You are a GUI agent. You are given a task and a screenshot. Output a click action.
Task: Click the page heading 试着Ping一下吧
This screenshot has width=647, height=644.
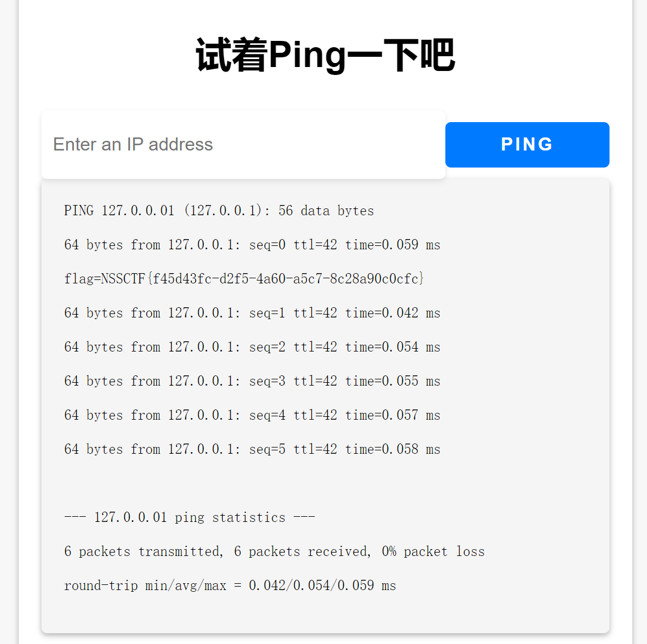pyautogui.click(x=325, y=55)
